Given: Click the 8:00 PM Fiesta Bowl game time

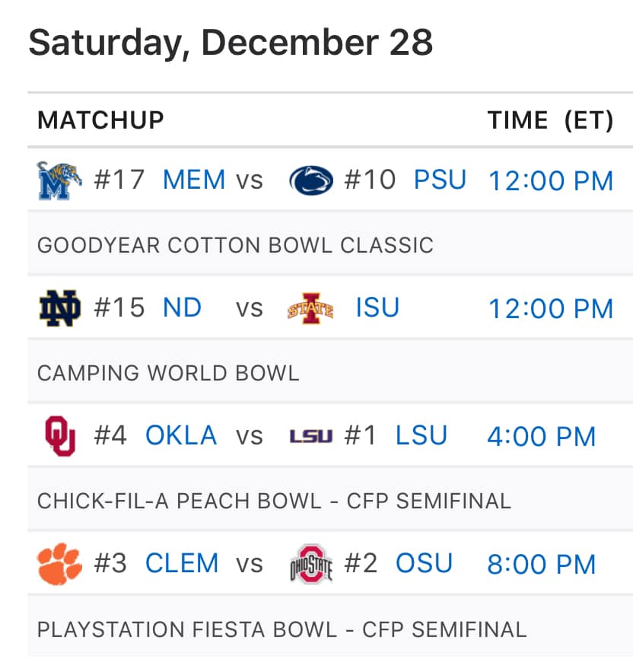Looking at the screenshot, I should [541, 565].
